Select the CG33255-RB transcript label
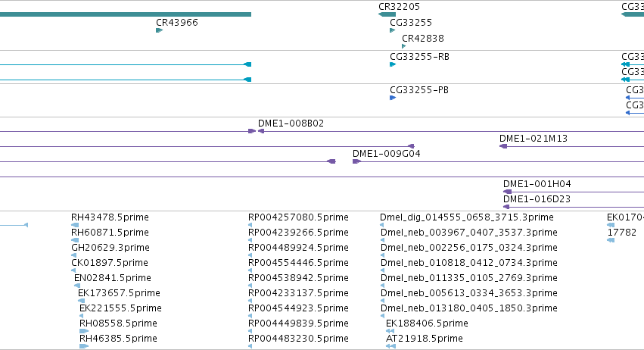The width and height of the screenshot is (644, 350). tap(419, 56)
